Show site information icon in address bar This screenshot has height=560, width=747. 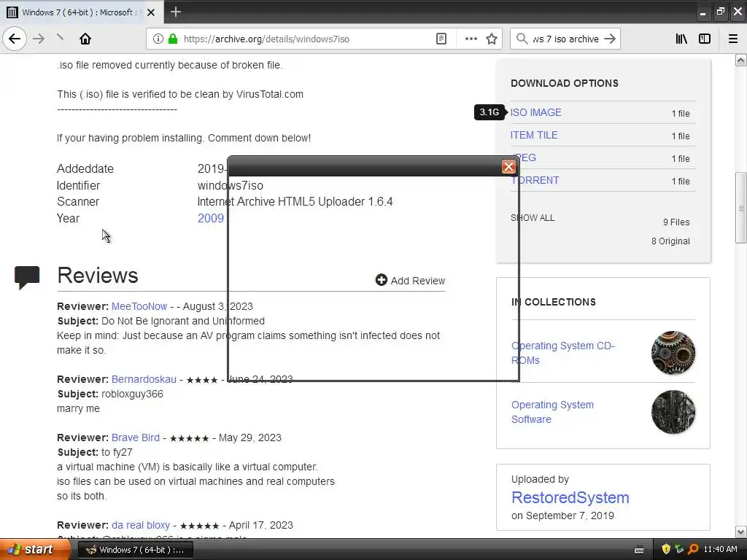tap(158, 39)
